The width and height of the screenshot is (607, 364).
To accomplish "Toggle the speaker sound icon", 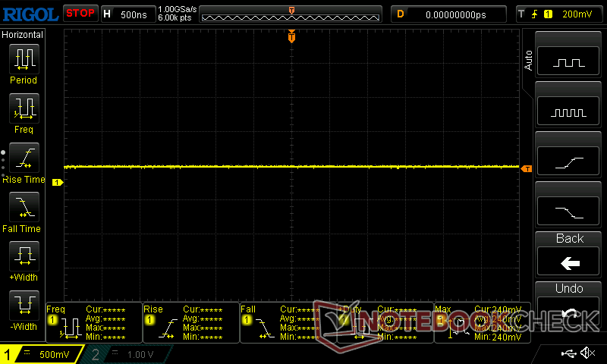I will pos(587,353).
